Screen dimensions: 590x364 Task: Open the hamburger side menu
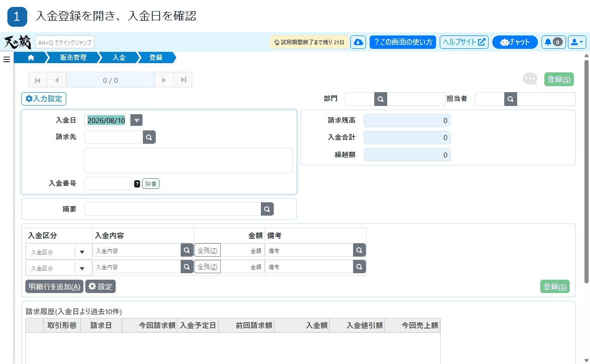pyautogui.click(x=6, y=59)
